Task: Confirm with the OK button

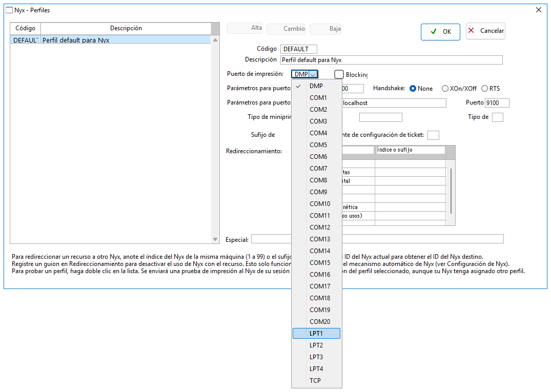Action: 440,32
